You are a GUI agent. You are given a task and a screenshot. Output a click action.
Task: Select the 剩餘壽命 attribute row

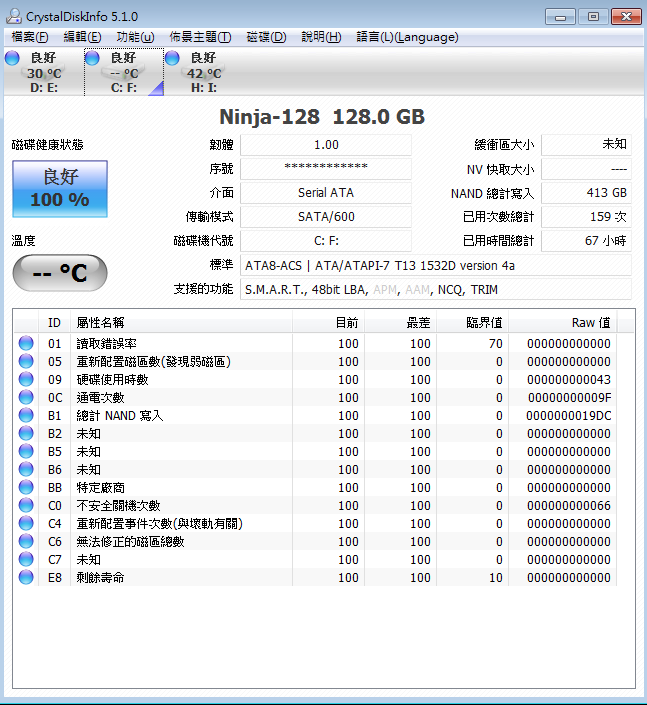pyautogui.click(x=315, y=577)
